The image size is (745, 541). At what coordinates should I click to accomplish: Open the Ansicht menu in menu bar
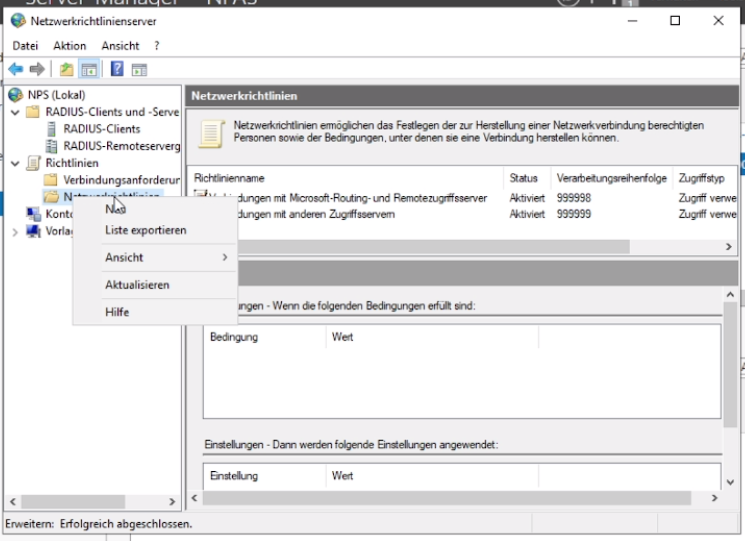pos(120,46)
